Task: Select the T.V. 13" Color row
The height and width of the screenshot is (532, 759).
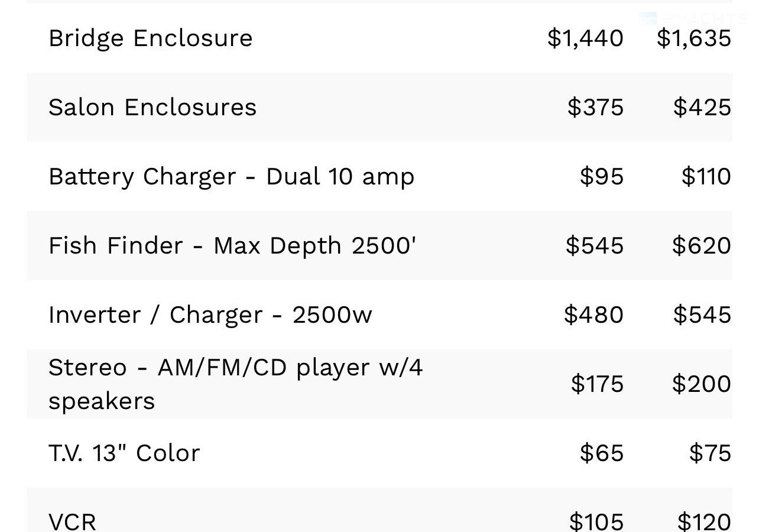Action: 379,453
